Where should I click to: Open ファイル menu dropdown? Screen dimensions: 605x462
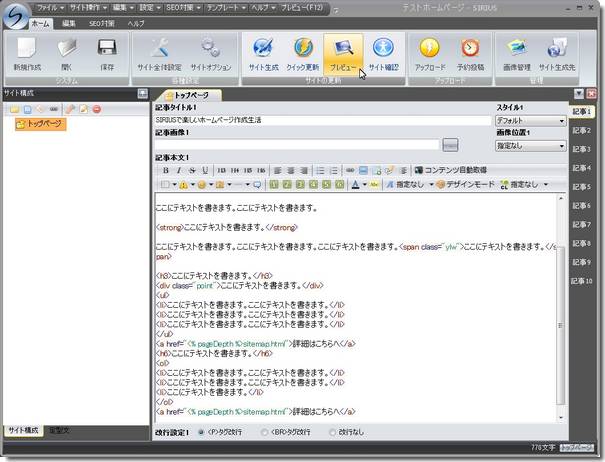click(x=51, y=8)
